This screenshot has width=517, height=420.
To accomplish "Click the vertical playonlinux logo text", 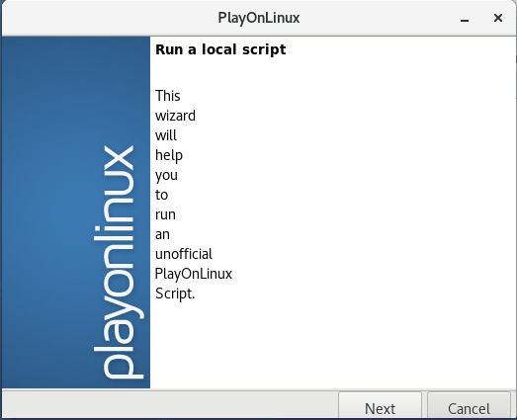I will point(119,262).
